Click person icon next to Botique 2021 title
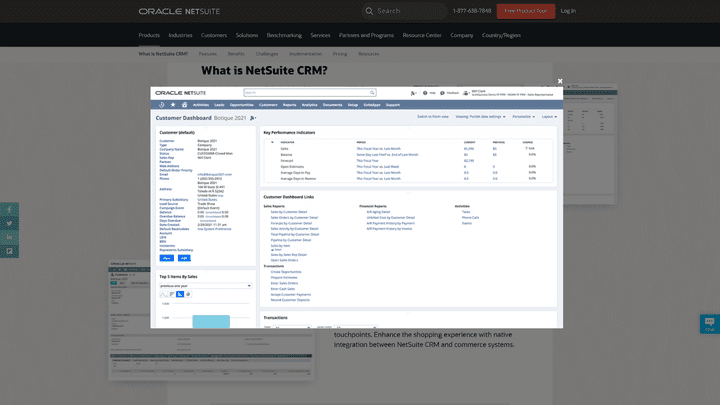Image resolution: width=720 pixels, height=405 pixels. (x=253, y=118)
